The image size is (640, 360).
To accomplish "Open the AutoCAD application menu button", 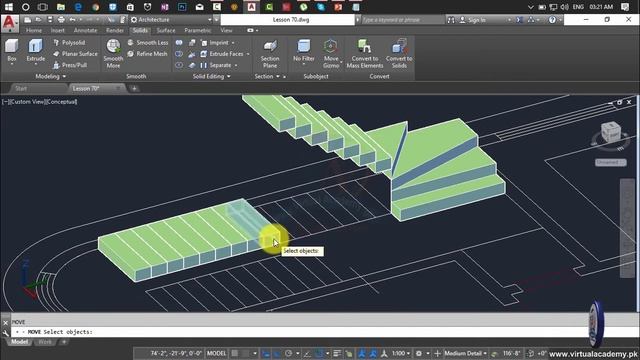I will 9,23.
